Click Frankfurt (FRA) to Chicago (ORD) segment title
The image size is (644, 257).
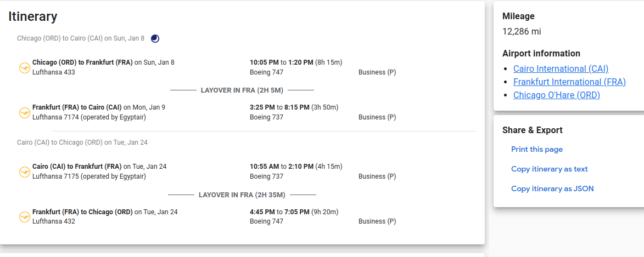82,212
